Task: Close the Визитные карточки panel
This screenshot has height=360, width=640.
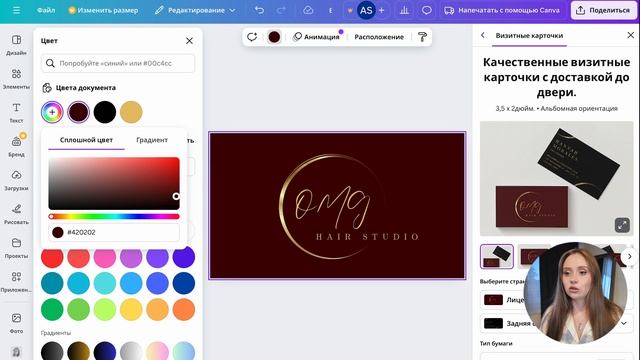Action: [x=631, y=36]
